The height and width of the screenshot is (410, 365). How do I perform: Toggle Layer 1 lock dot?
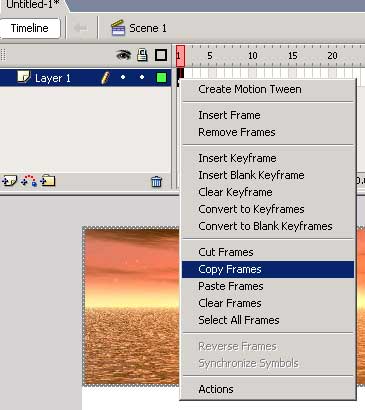coord(142,77)
